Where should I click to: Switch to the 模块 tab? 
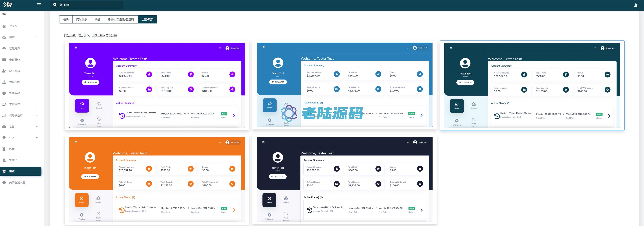tap(66, 19)
